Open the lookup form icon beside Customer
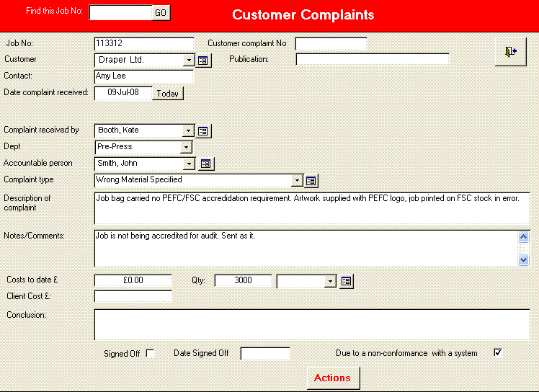This screenshot has height=392, width=539. click(x=204, y=61)
